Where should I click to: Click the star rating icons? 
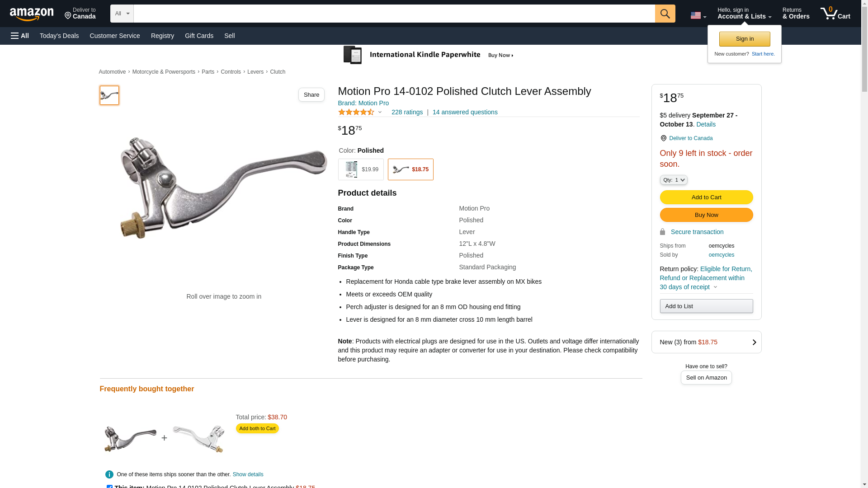[356, 112]
